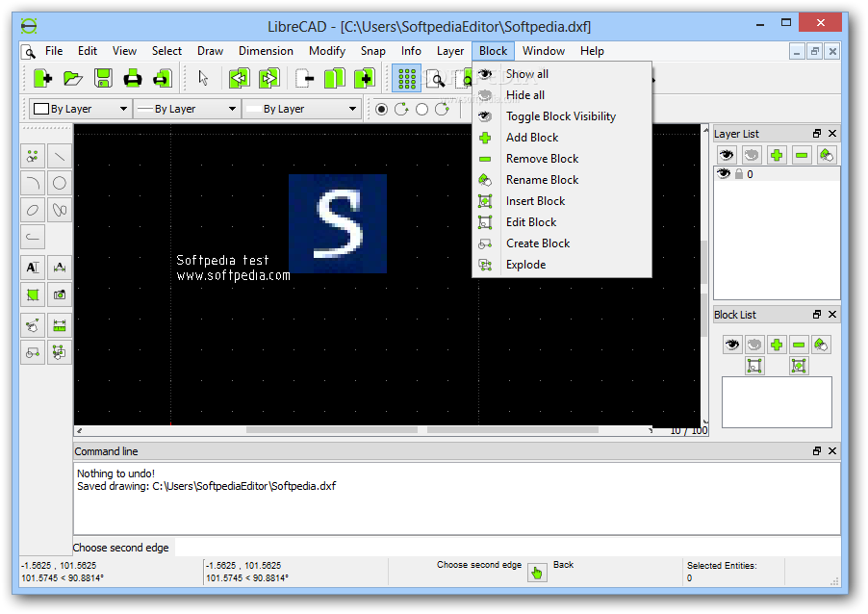The height and width of the screenshot is (614, 868).
Task: Click the command line input field
Action: tap(506, 548)
